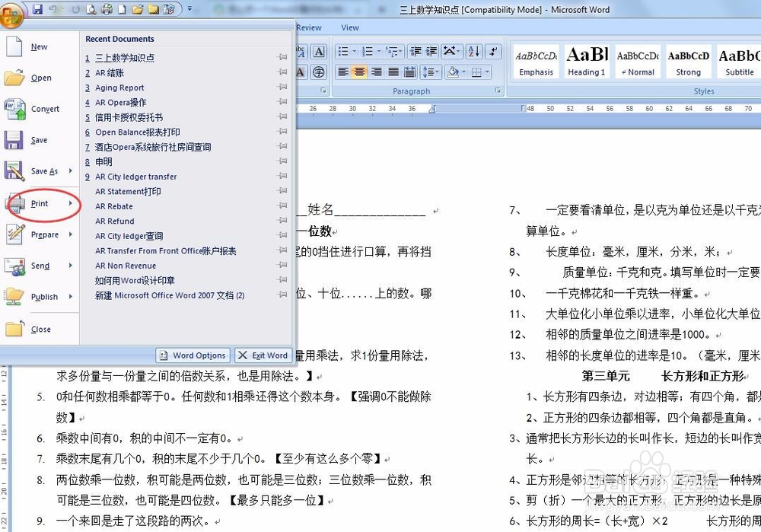
Task: Choose Open in Office menu
Action: [x=39, y=78]
